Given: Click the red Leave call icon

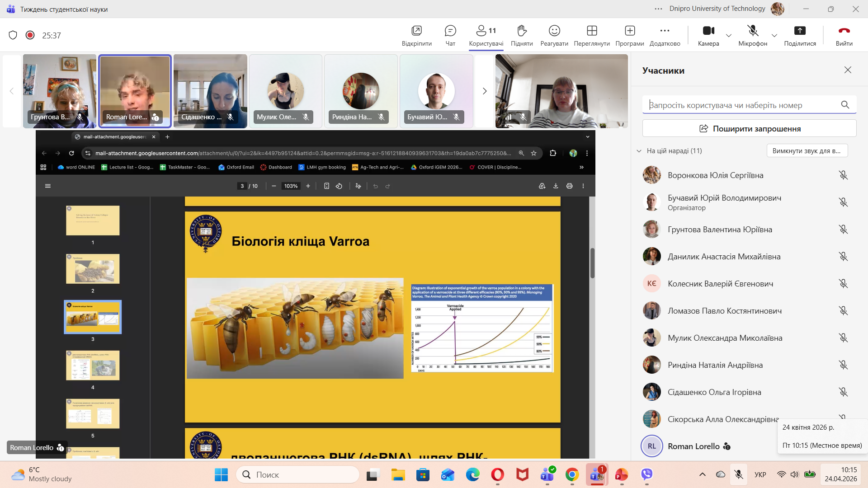Looking at the screenshot, I should (844, 31).
